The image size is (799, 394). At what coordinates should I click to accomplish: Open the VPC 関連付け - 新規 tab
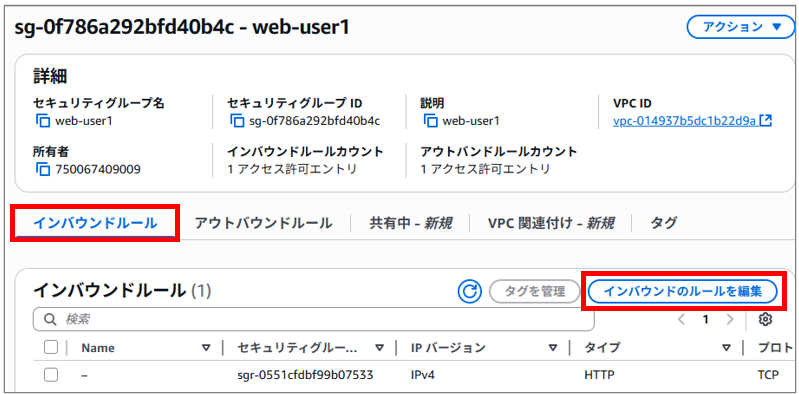[550, 223]
